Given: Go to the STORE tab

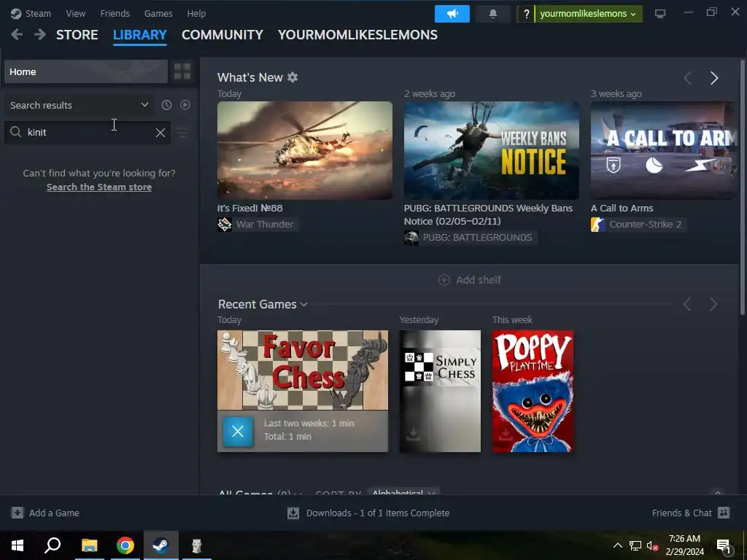Looking at the screenshot, I should 77,35.
